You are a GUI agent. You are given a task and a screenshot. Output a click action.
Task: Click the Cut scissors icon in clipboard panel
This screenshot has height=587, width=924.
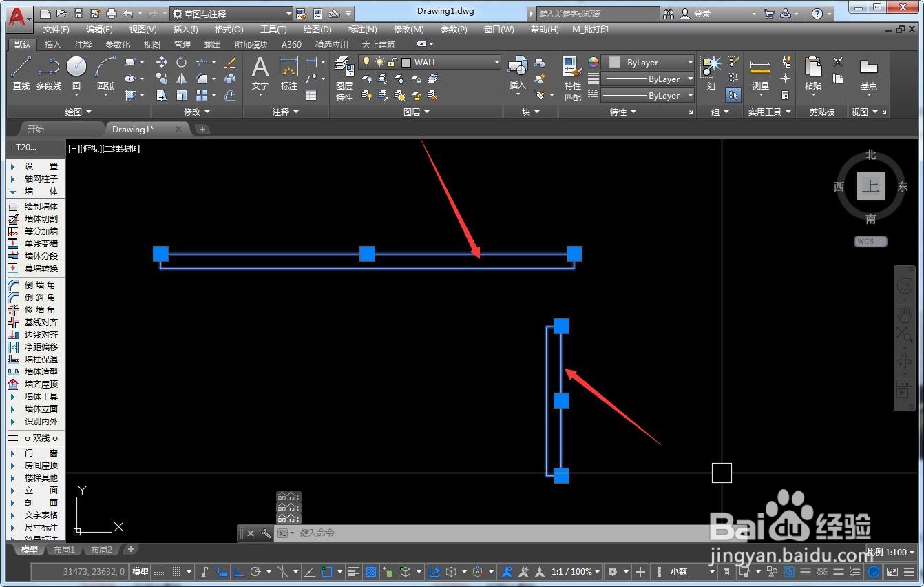tap(838, 62)
